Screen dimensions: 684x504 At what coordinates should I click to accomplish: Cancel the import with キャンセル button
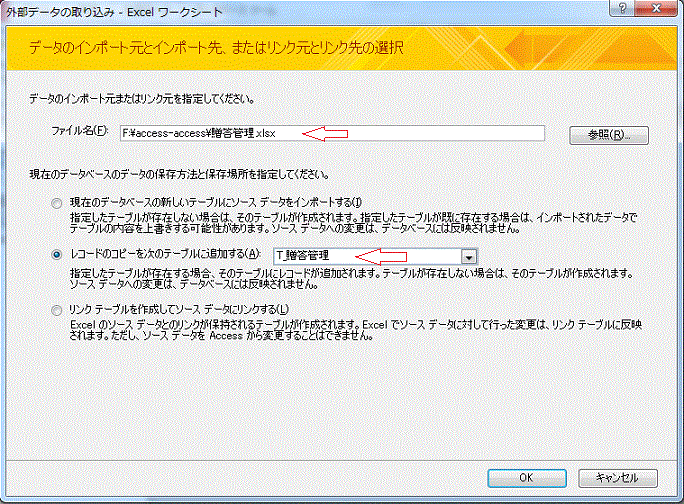point(617,478)
